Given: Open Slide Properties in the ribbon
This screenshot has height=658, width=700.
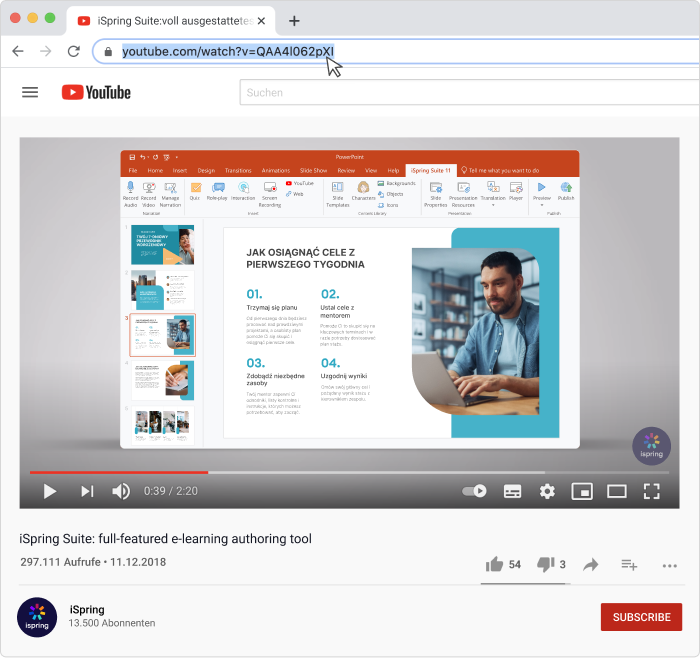Looking at the screenshot, I should (435, 195).
